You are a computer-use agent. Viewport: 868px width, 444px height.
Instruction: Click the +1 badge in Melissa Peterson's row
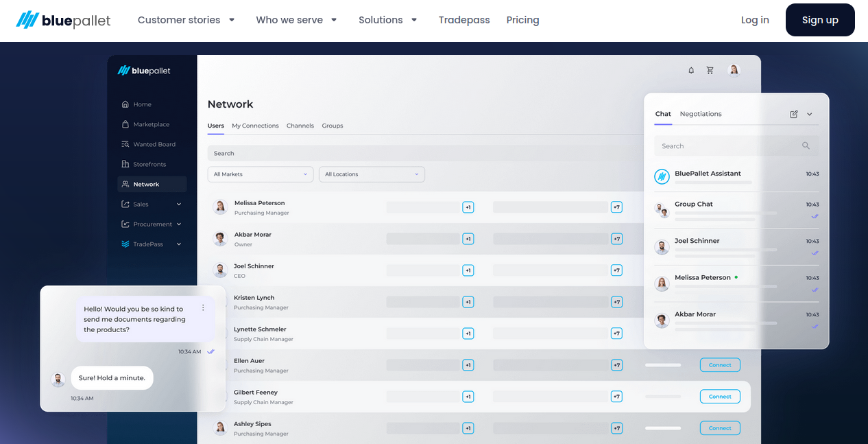pos(468,207)
